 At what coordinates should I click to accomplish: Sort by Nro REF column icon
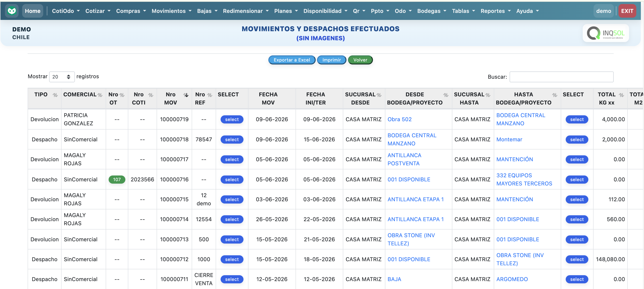[210, 95]
